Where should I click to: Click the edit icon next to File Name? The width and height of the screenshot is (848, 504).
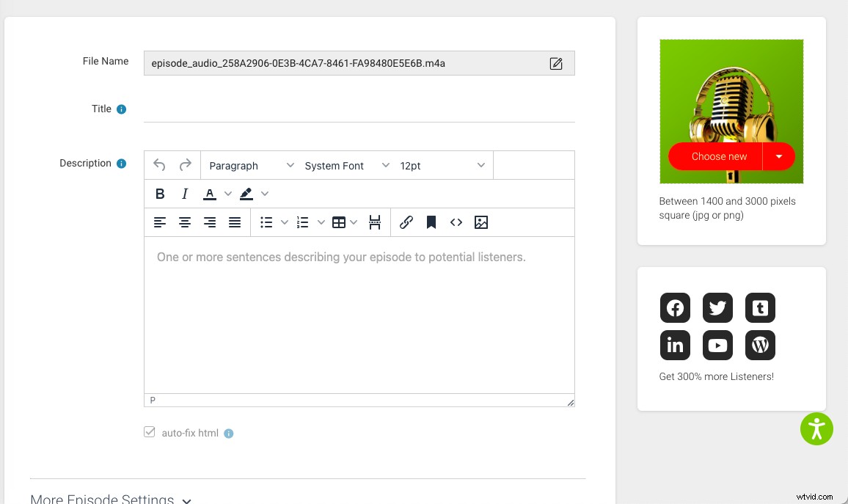[x=557, y=63]
